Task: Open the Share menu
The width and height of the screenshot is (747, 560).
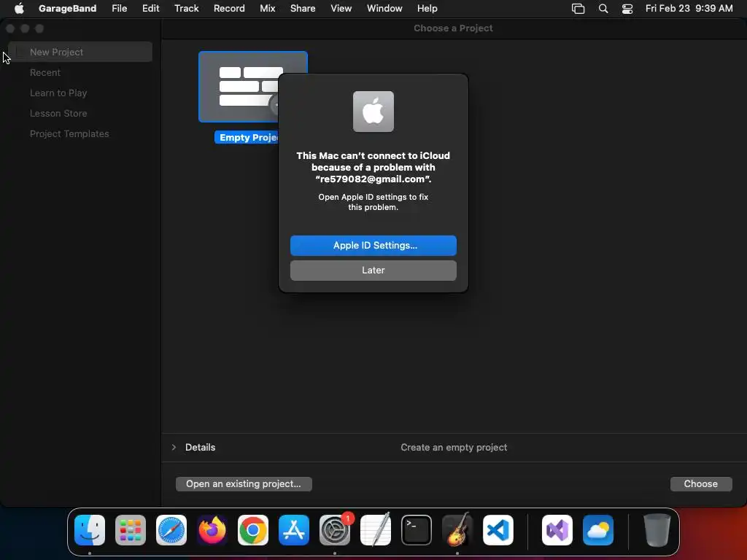Action: 303,9
